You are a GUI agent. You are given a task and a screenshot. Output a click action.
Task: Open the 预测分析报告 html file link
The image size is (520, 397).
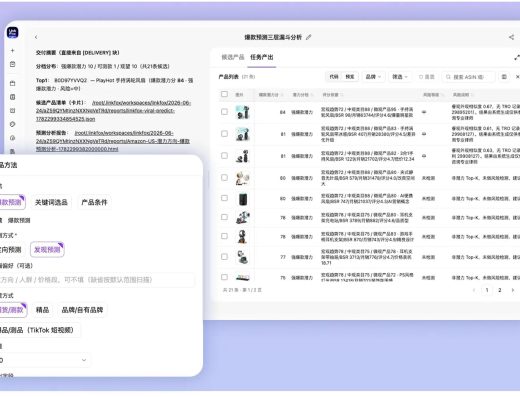coord(113,141)
